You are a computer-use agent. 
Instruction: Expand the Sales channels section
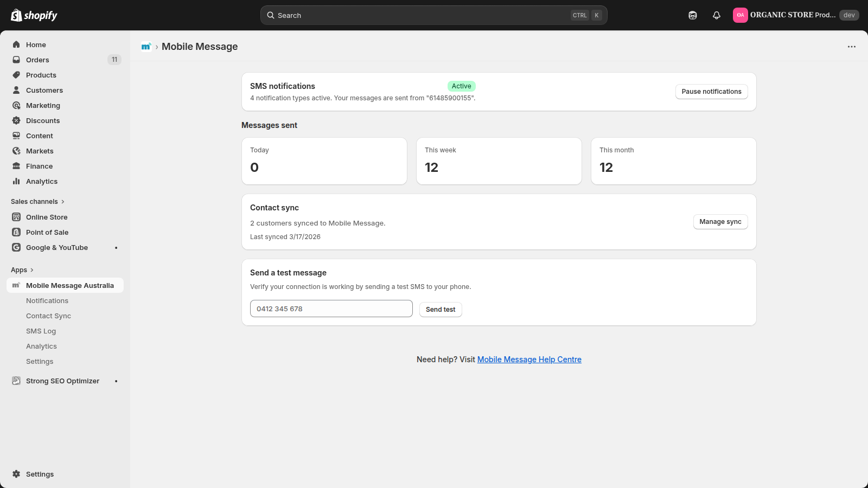coord(37,201)
